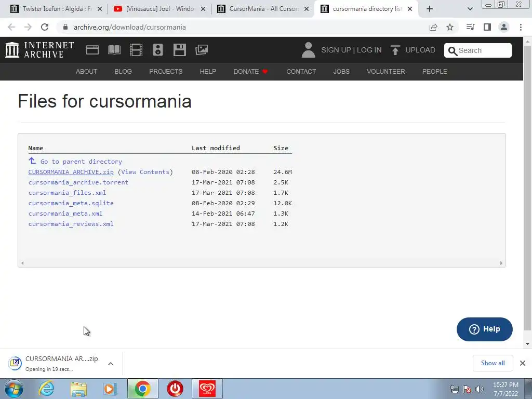This screenshot has height=399, width=532.
Task: Click the UPLOAD link
Action: pyautogui.click(x=420, y=50)
